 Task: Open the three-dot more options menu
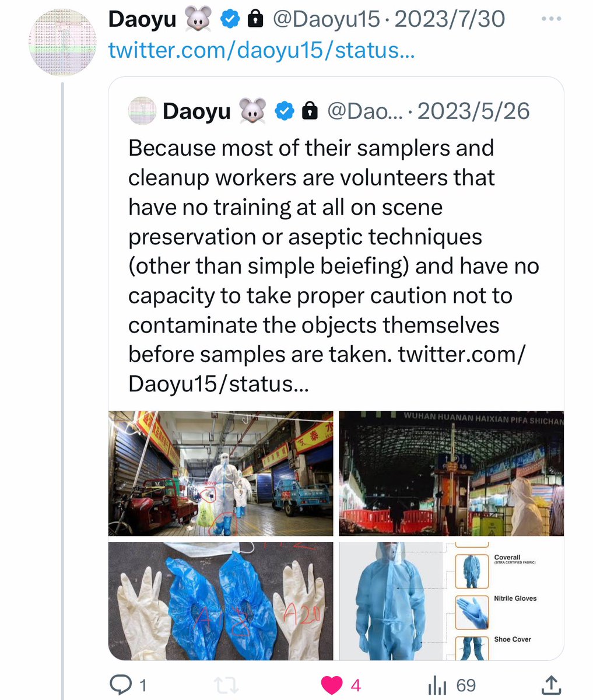click(x=550, y=19)
